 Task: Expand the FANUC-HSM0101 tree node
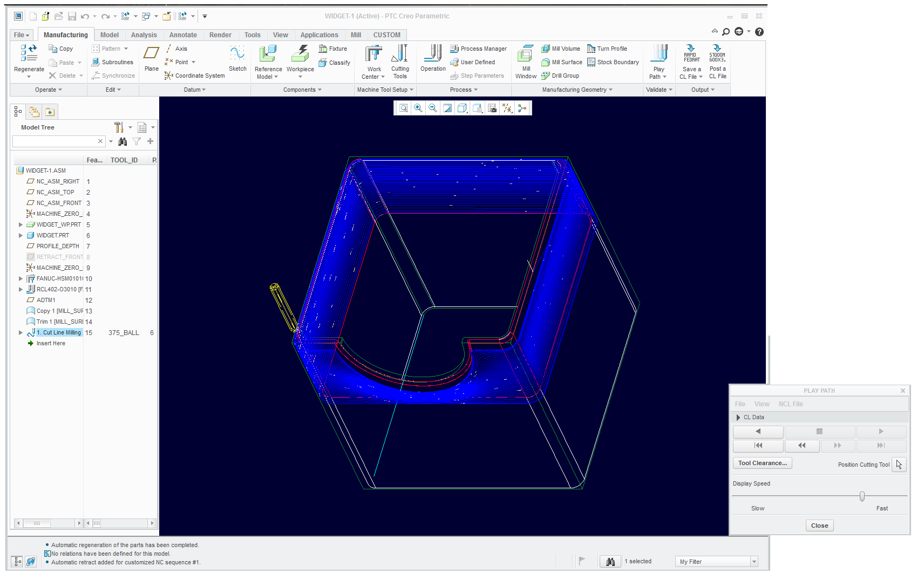coord(21,278)
